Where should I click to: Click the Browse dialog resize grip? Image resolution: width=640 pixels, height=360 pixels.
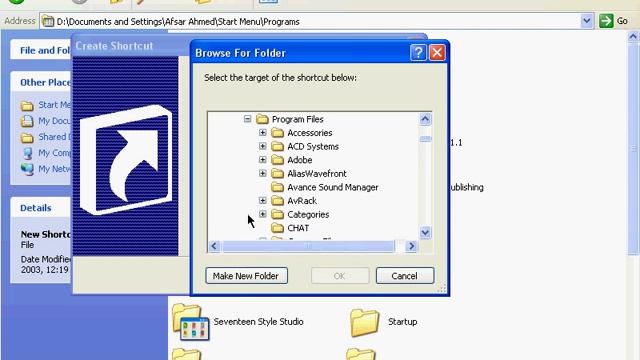442,289
